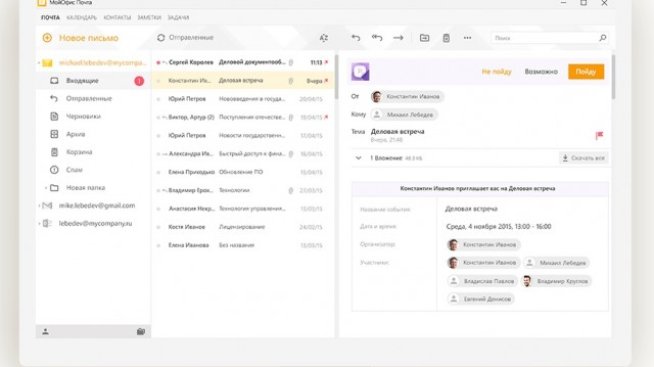Image resolution: width=654 pixels, height=367 pixels.
Task: Open email thread from Виктор, Артур
Action: 243,117
